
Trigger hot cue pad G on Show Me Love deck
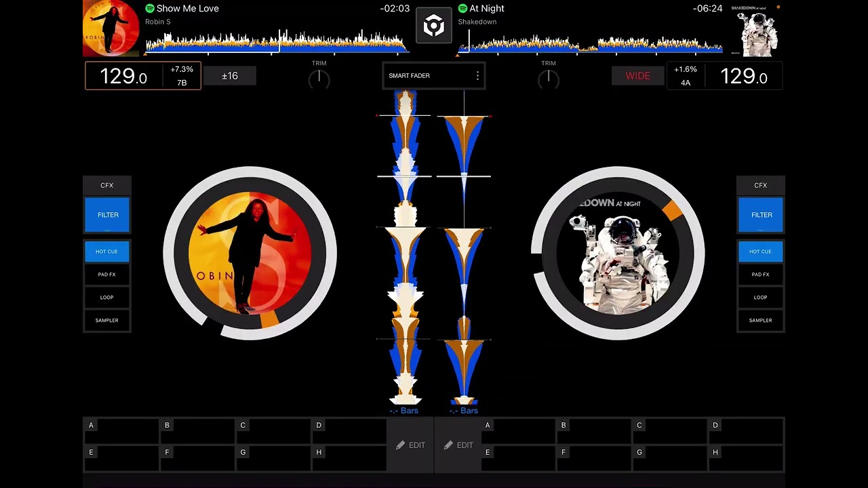tap(273, 458)
